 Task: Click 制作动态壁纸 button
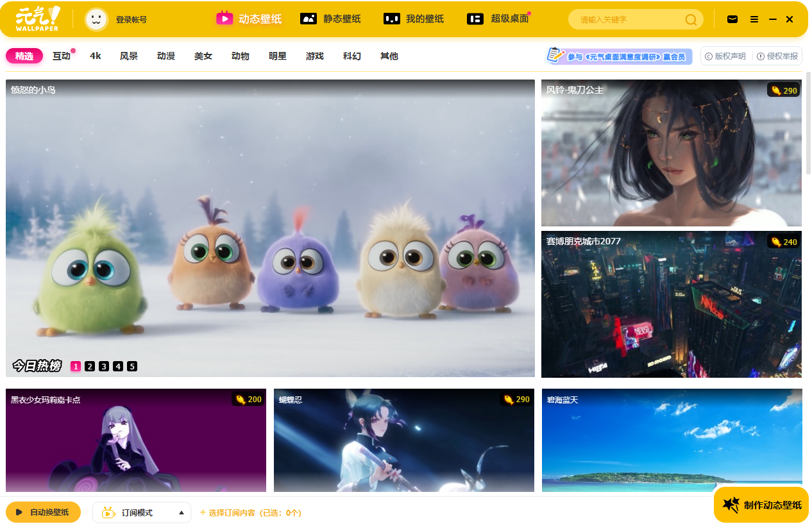761,505
